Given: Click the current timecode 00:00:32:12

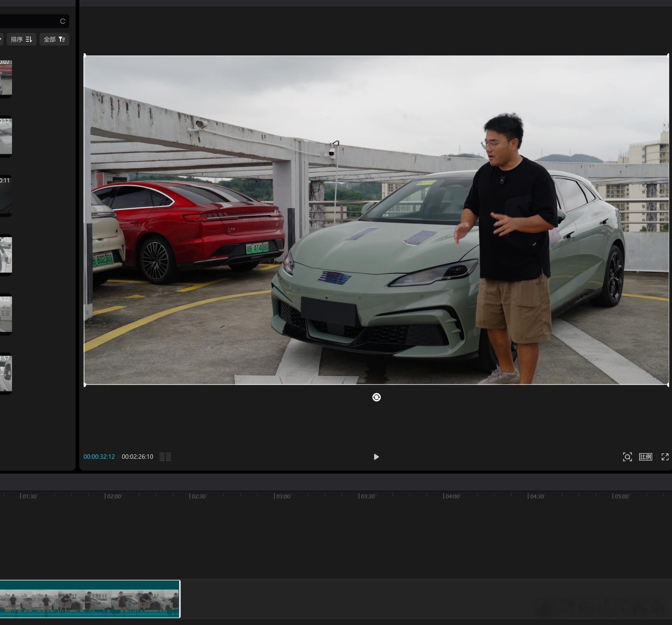Looking at the screenshot, I should (x=99, y=457).
